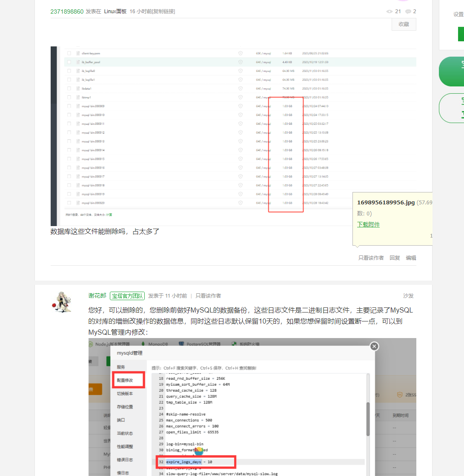Image resolution: width=464 pixels, height=476 pixels.
Task: Open the 谢花郎 user profile link
Action: [x=97, y=295]
